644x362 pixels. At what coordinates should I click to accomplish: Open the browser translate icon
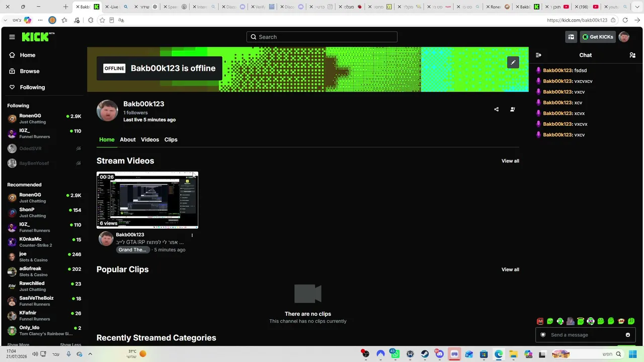click(121, 20)
